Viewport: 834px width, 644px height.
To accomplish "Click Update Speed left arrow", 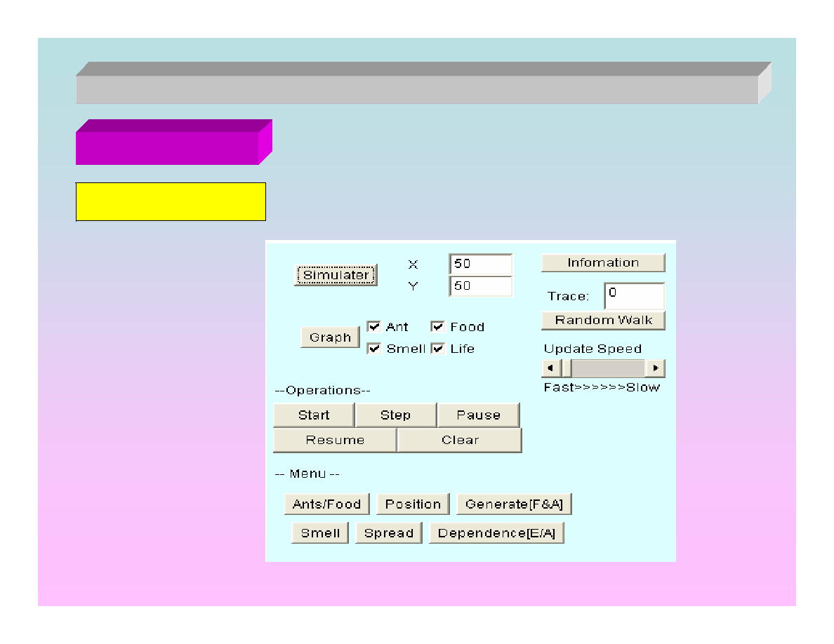I will coord(550,368).
